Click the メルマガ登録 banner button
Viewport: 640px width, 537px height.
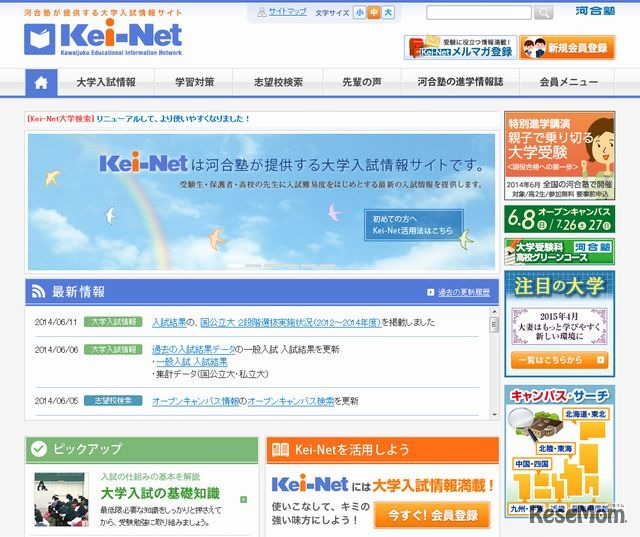click(x=460, y=47)
